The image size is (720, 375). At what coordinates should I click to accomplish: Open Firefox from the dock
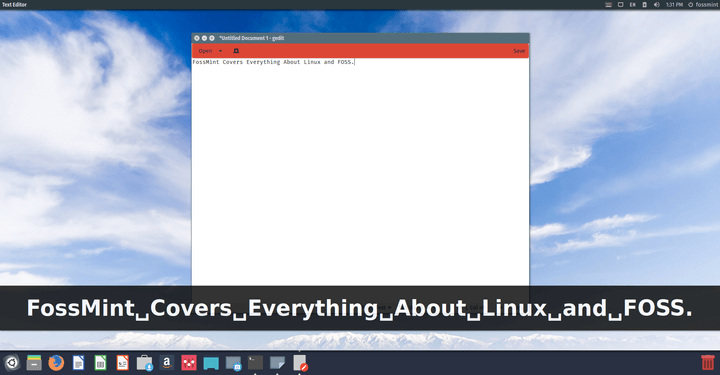tap(56, 363)
